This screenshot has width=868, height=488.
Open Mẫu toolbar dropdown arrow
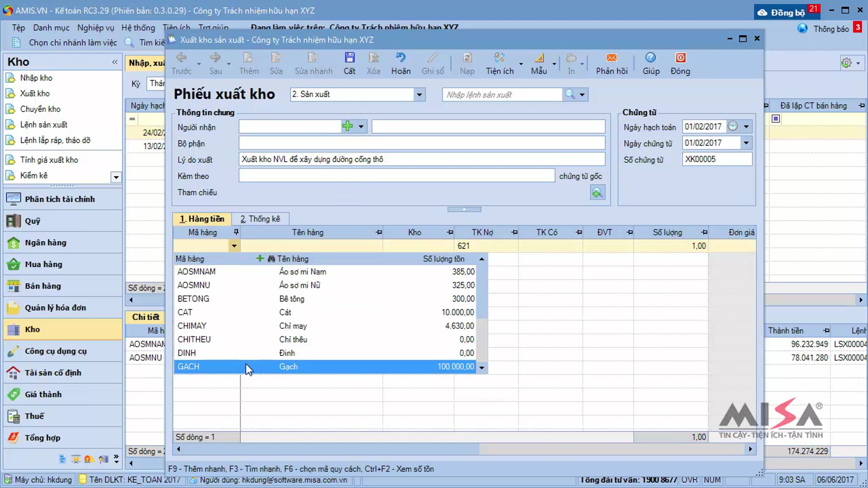point(554,64)
